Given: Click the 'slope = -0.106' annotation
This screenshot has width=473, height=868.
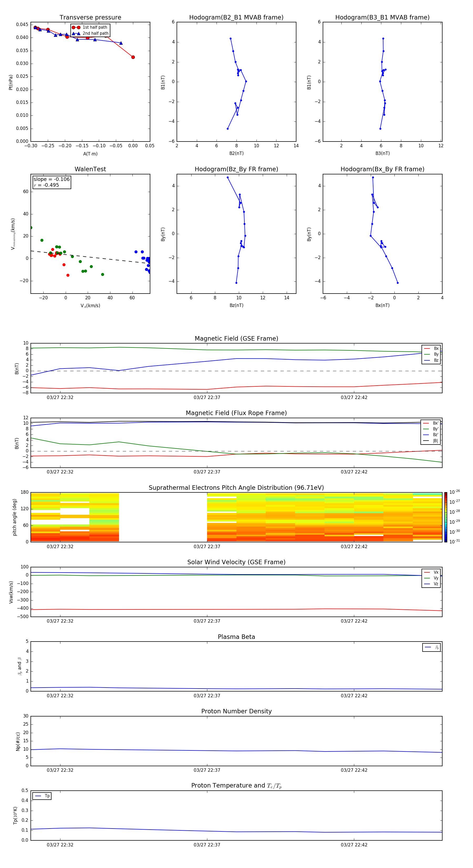Looking at the screenshot, I should pos(52,179).
